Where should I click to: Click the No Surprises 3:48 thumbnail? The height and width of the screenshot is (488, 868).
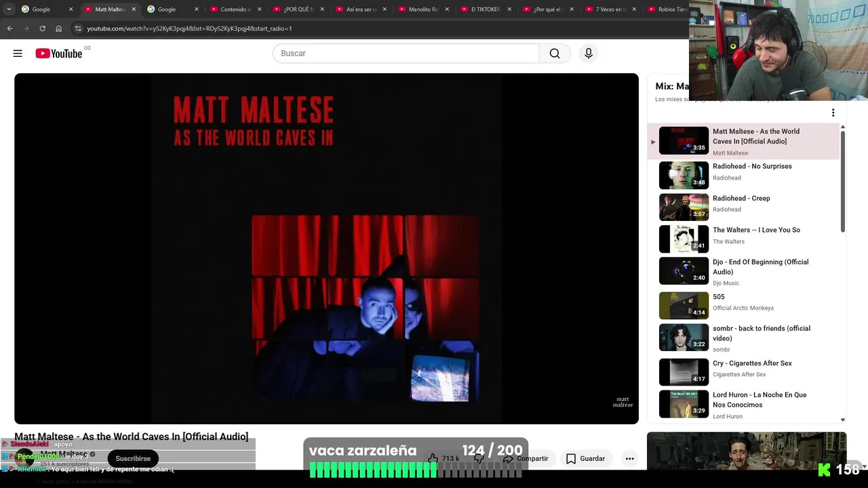[684, 175]
